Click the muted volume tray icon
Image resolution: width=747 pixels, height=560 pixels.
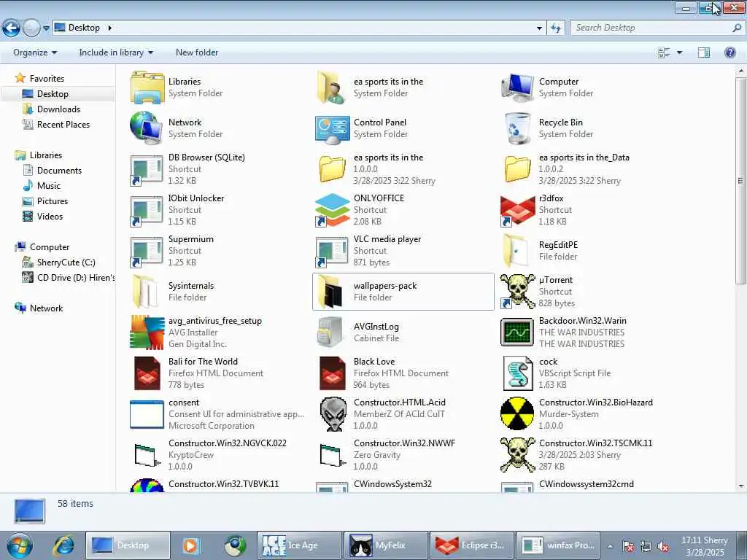click(x=662, y=546)
